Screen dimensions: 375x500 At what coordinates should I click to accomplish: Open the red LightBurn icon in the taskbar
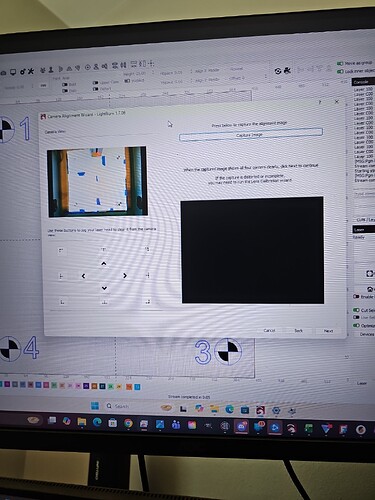coord(260,410)
